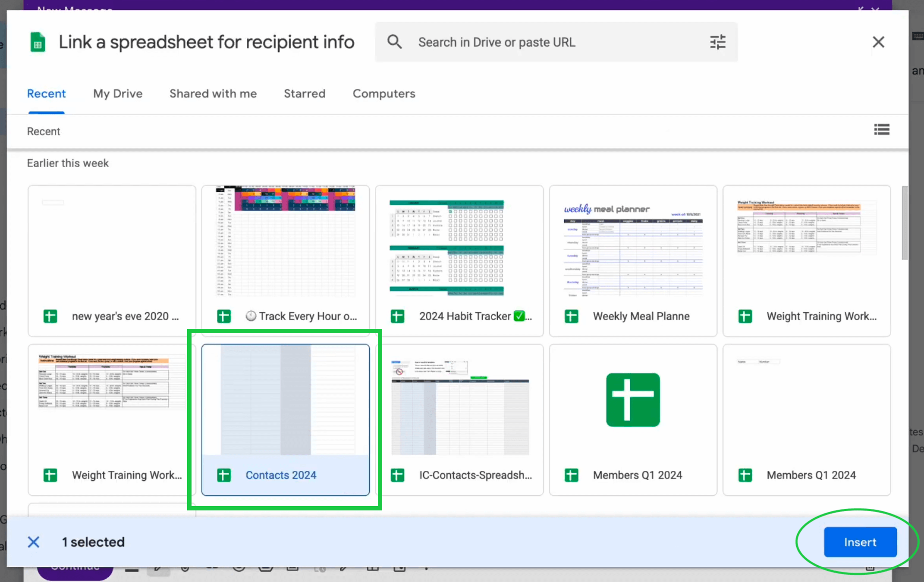The height and width of the screenshot is (582, 924).
Task: Click the Google Sheets logo in dialog header
Action: tap(38, 42)
